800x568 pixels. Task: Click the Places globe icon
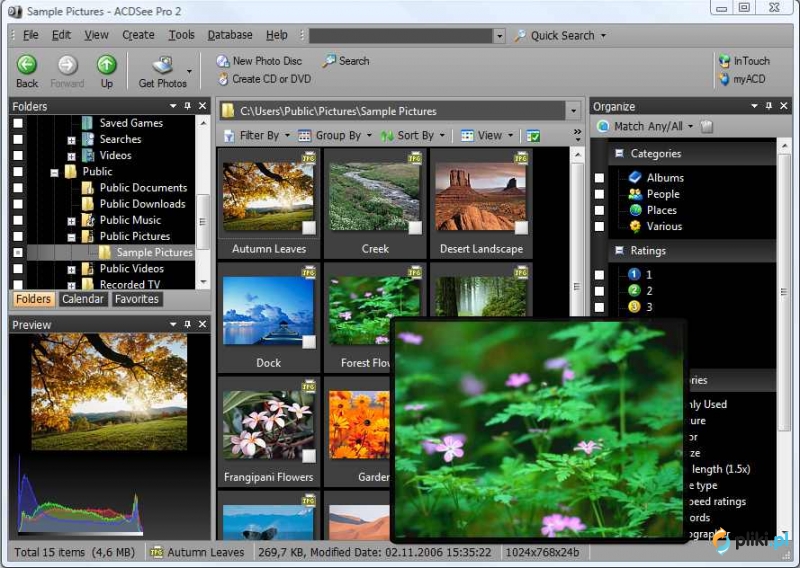click(x=635, y=210)
